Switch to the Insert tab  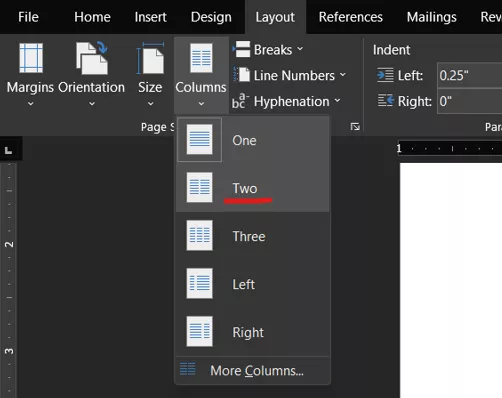tap(150, 17)
